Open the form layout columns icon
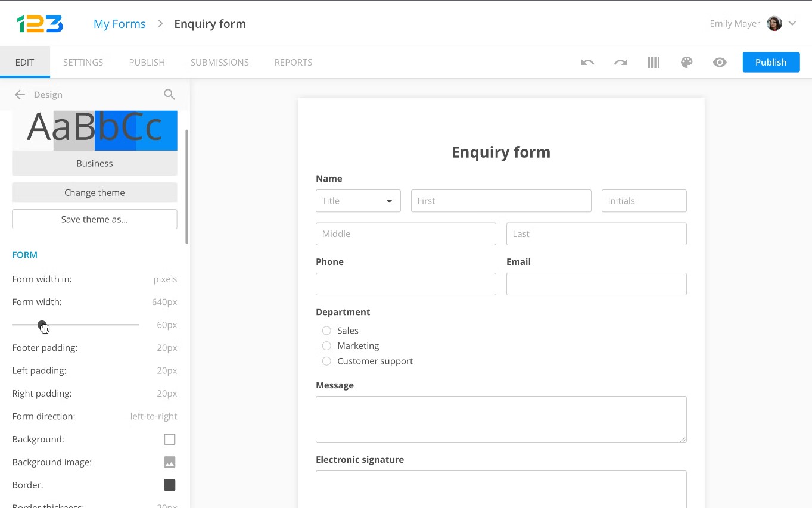This screenshot has height=508, width=812. tap(654, 62)
